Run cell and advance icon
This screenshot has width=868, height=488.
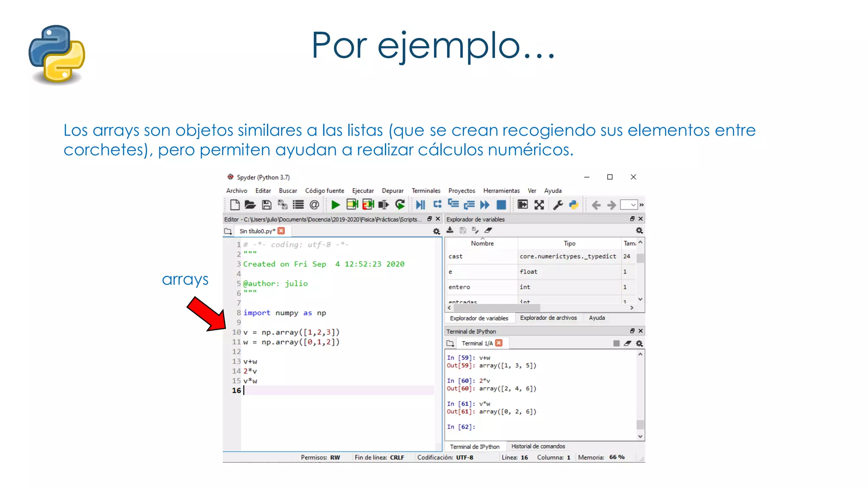[x=368, y=205]
